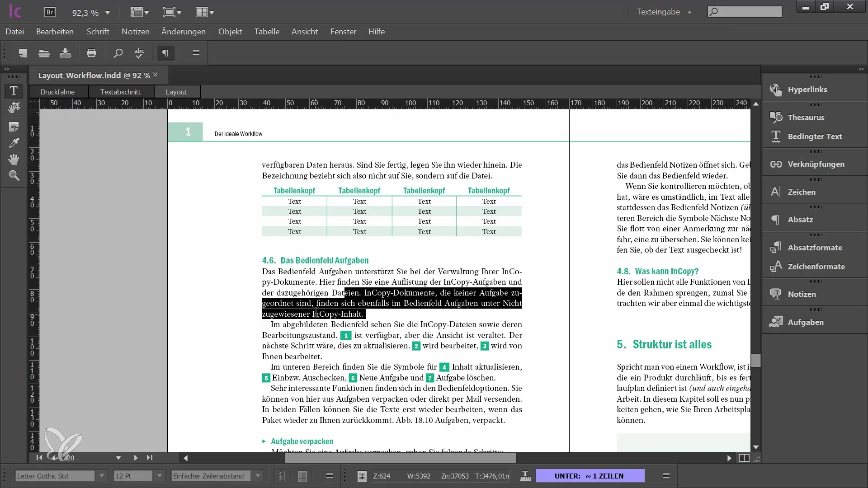Toggle the split view icon beside horizontal scrollbar
This screenshot has height=488, width=868.
pyautogui.click(x=744, y=458)
